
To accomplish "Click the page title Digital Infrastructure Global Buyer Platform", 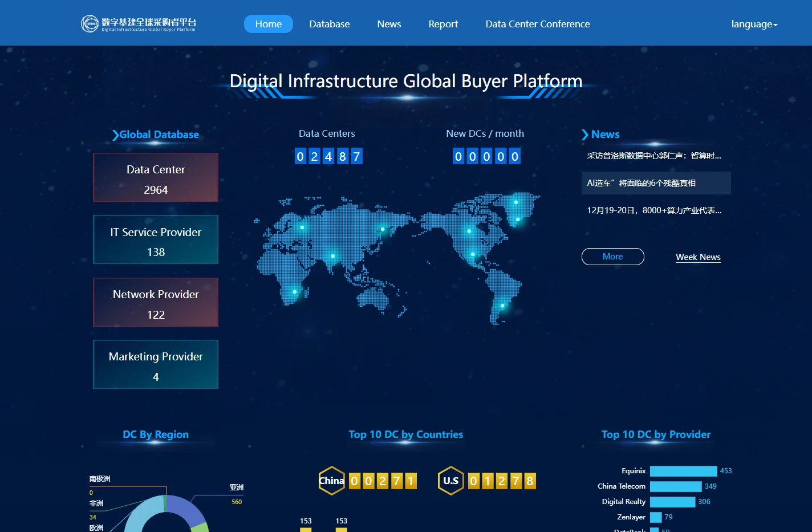I will click(406, 81).
